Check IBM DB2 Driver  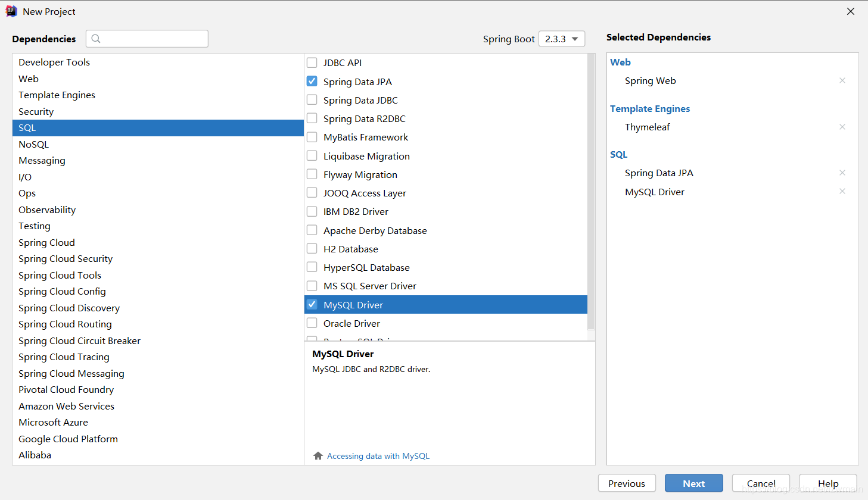pyautogui.click(x=312, y=211)
